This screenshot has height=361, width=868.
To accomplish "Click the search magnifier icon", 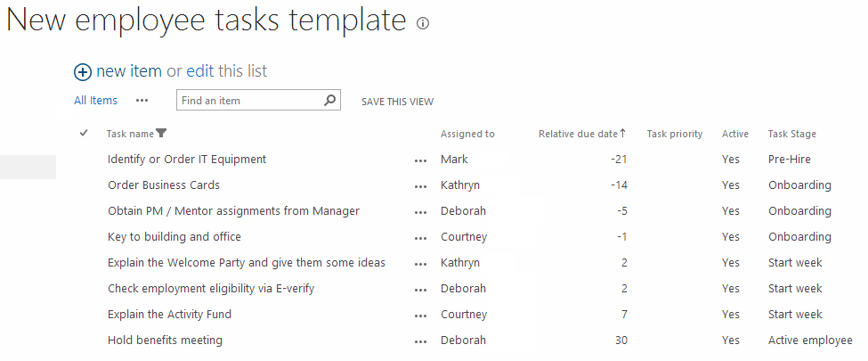I will tap(329, 101).
